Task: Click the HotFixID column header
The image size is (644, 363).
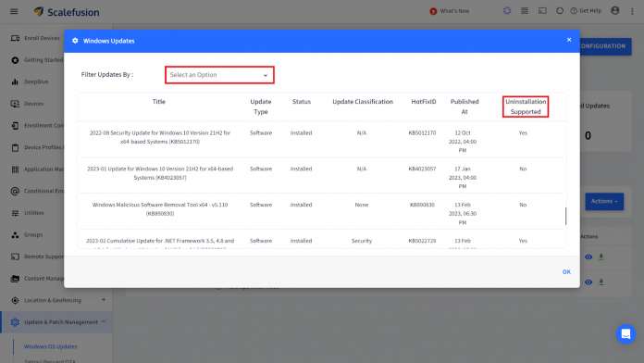Action: point(424,102)
